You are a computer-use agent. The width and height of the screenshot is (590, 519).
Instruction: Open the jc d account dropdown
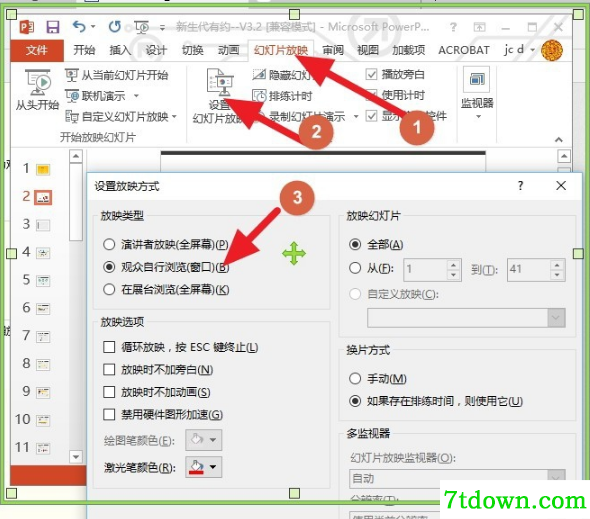click(x=519, y=50)
